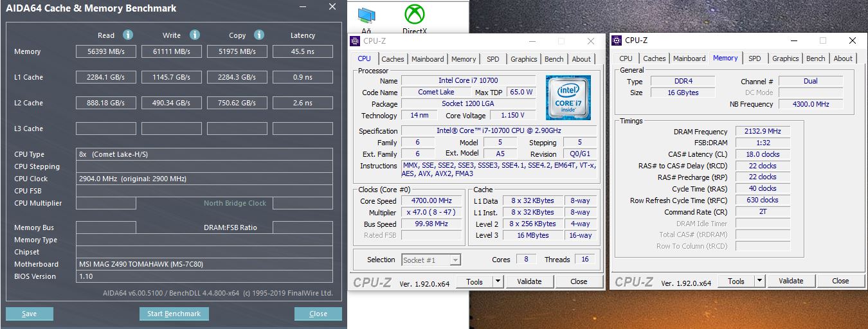This screenshot has width=868, height=329.
Task: Open the Bench tab in the left CPU-Z window
Action: [x=554, y=59]
